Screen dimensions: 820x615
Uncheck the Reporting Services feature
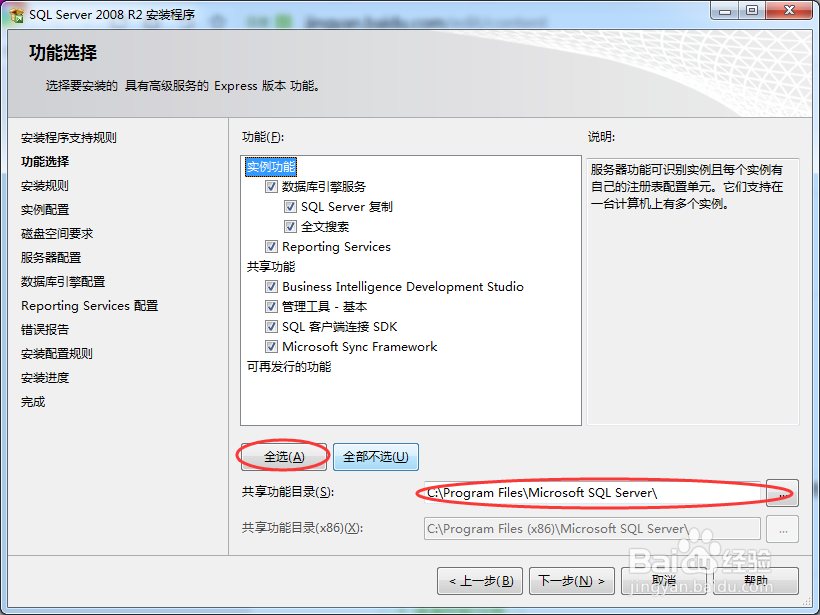[x=271, y=246]
